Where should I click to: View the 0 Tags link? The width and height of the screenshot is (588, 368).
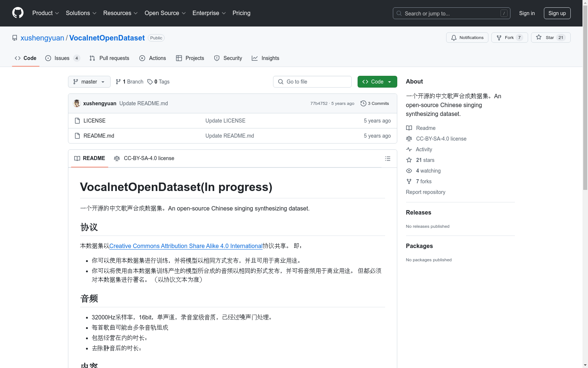[x=158, y=82]
